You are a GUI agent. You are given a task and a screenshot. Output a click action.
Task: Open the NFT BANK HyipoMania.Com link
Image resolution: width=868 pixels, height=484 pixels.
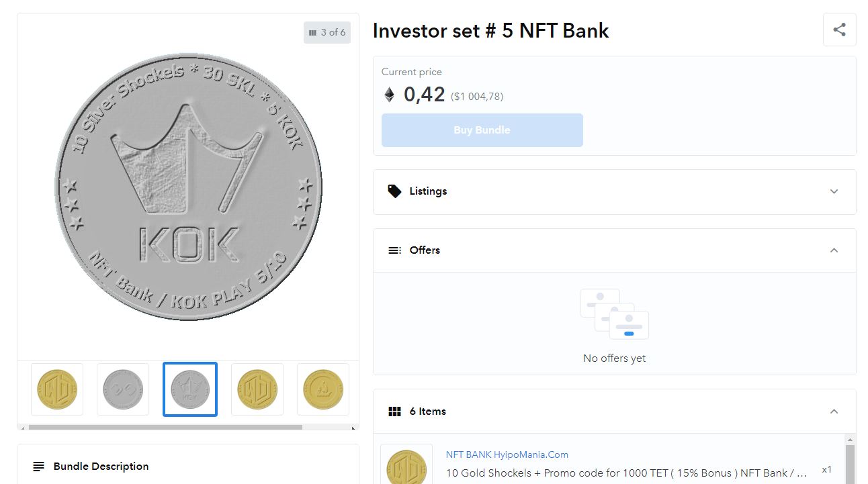pyautogui.click(x=507, y=454)
